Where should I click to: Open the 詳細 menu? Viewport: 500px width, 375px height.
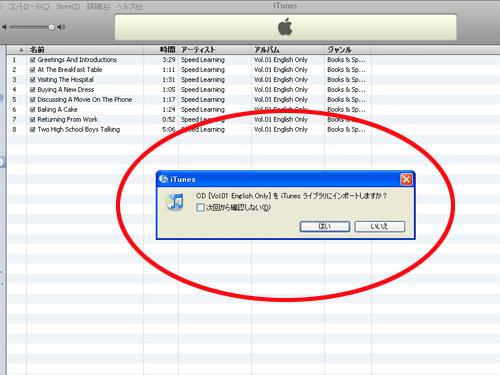click(x=98, y=6)
